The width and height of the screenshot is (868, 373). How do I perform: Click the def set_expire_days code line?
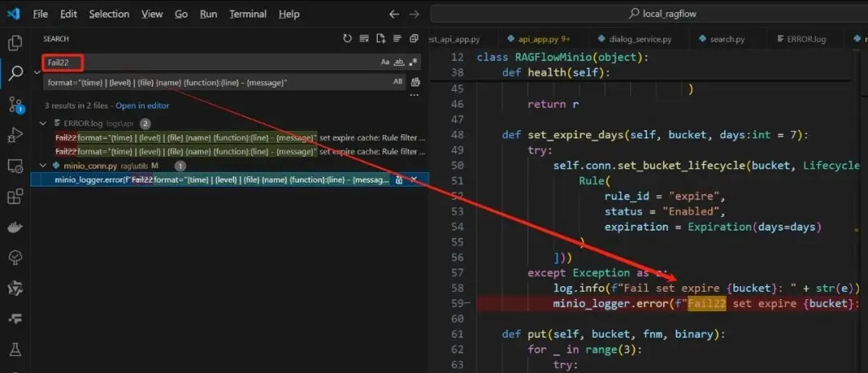pyautogui.click(x=655, y=134)
